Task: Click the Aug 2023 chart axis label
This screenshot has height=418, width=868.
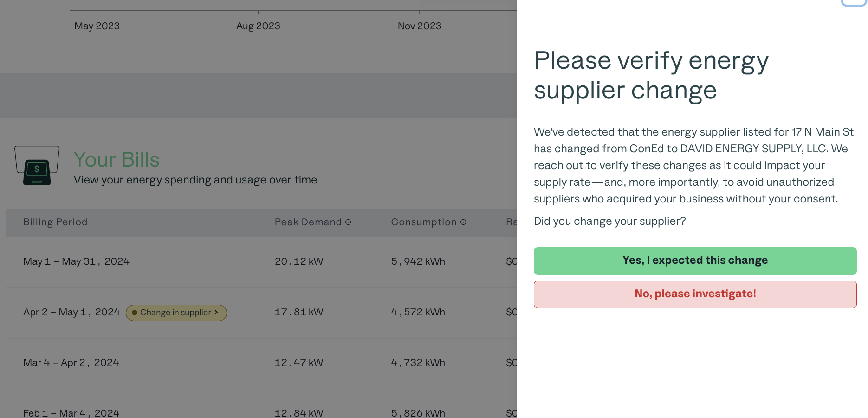Action: pyautogui.click(x=258, y=26)
